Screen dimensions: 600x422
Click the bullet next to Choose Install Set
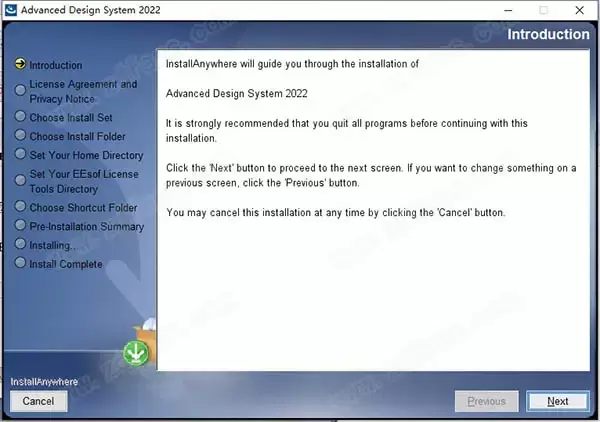point(20,118)
